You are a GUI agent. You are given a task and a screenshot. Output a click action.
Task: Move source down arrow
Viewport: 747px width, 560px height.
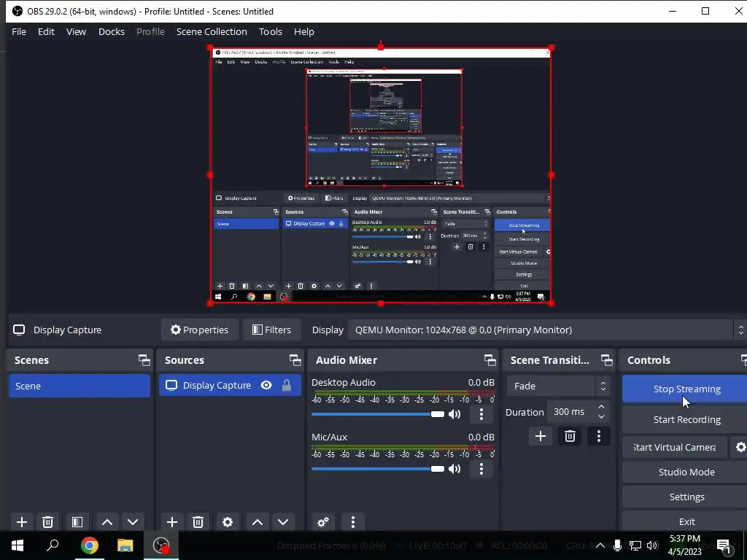tap(283, 522)
